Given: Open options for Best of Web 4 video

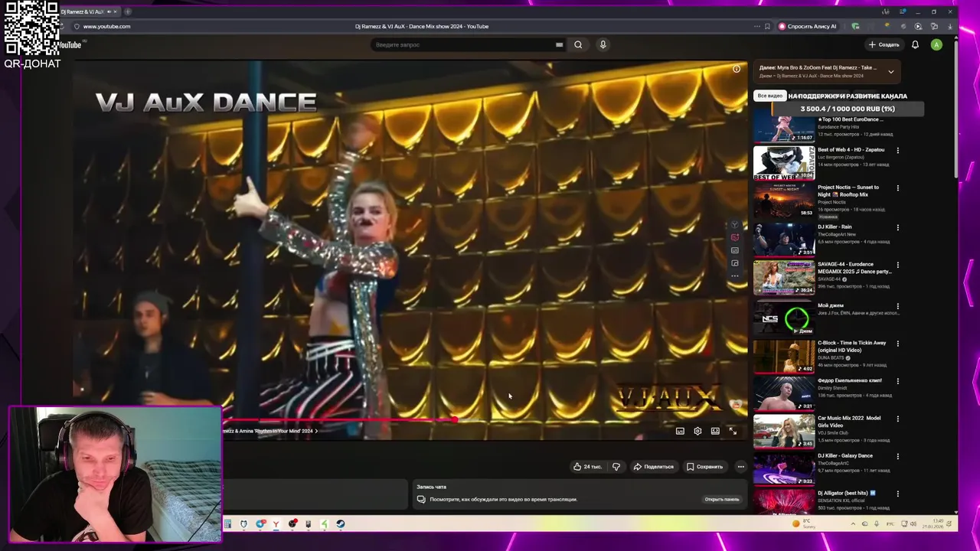Looking at the screenshot, I should 898,150.
